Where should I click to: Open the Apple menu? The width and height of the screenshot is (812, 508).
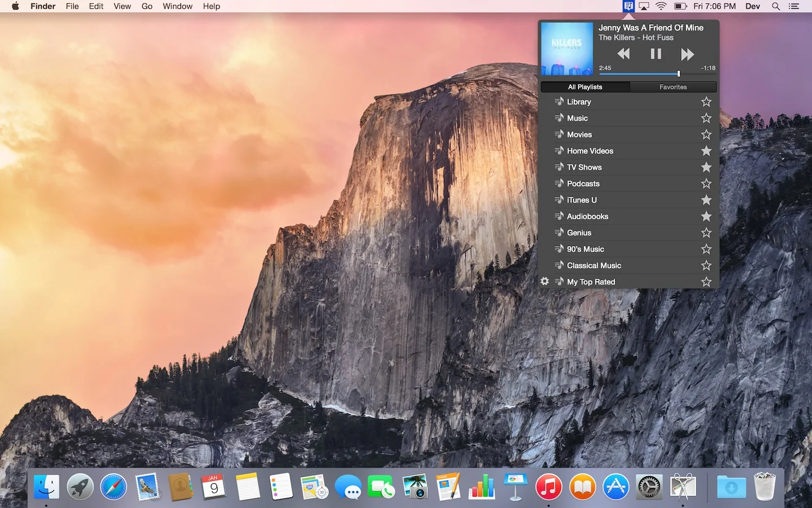click(15, 6)
